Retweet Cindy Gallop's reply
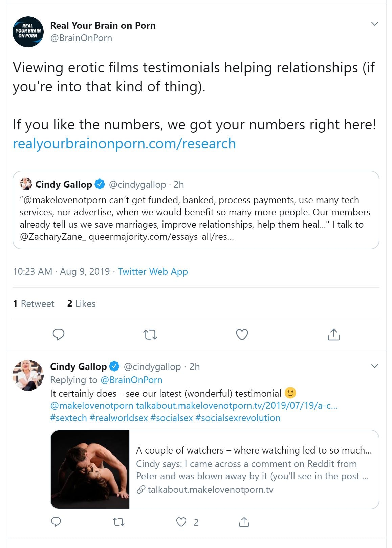Screen dimensions: 392x548 pyautogui.click(x=118, y=522)
